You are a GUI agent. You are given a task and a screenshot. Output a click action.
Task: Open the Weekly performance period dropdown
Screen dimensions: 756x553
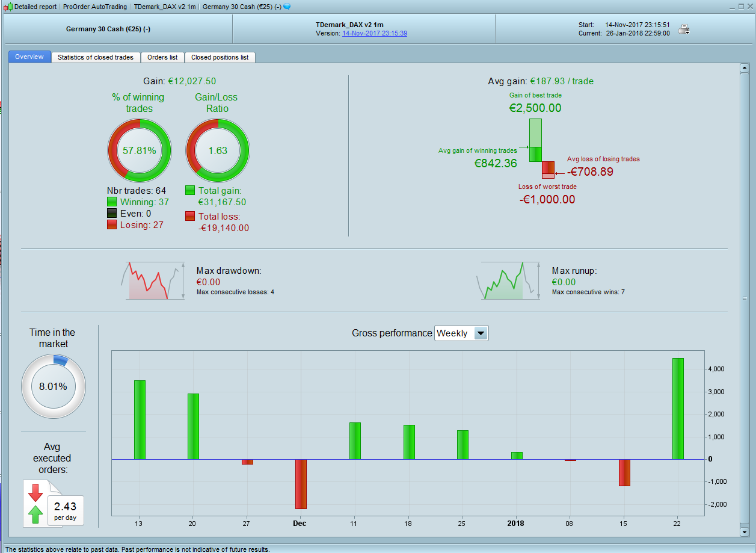(x=461, y=333)
